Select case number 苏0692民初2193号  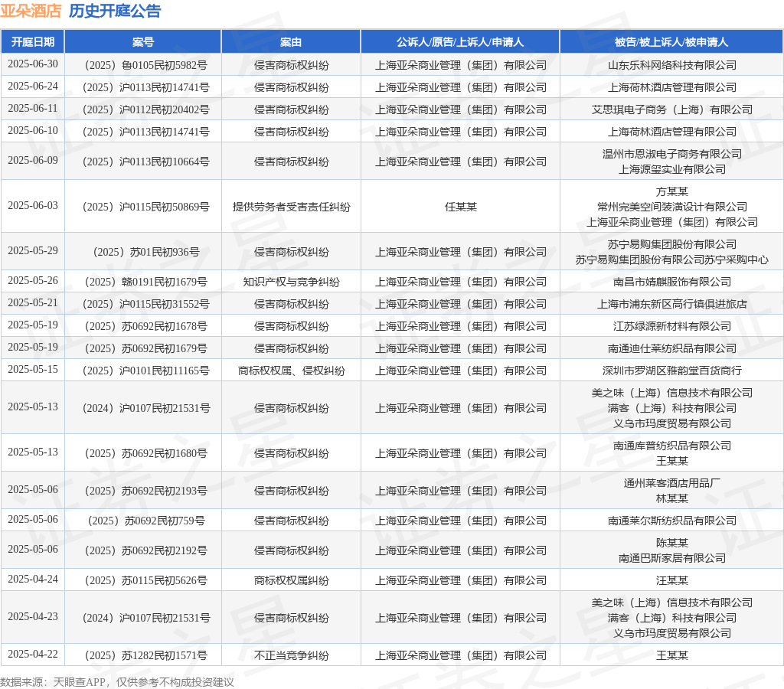coord(145,491)
